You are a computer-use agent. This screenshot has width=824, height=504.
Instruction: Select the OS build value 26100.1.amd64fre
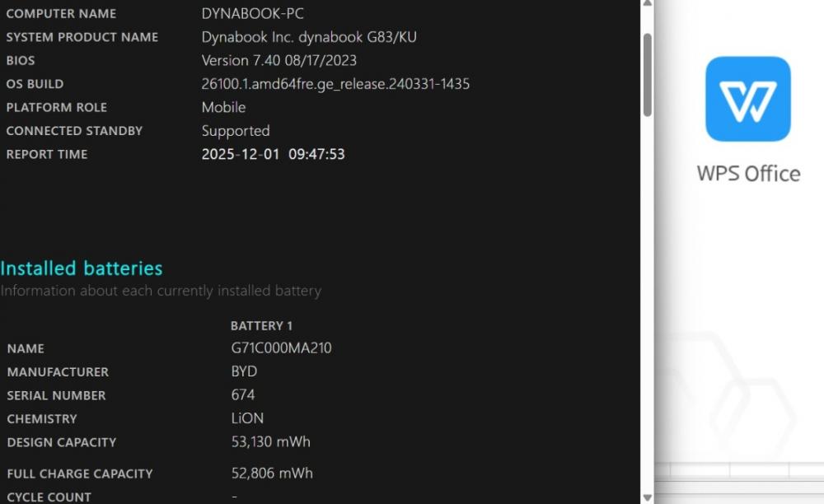tap(336, 84)
